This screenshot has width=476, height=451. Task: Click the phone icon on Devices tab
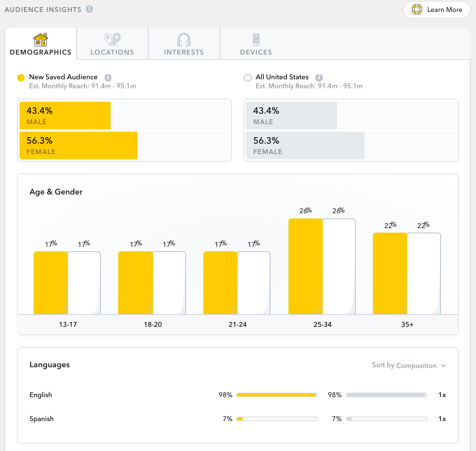click(256, 39)
